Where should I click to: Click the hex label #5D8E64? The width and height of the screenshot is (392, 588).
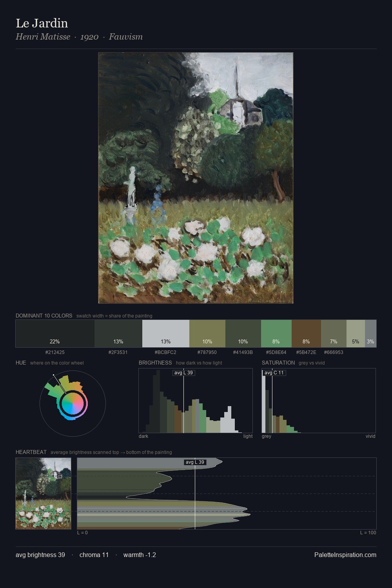click(276, 352)
